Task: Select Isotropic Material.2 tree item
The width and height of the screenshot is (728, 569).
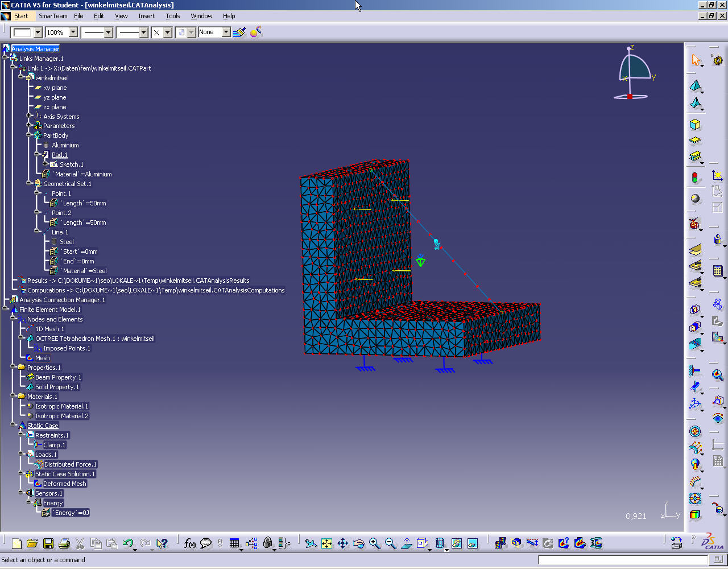Action: [x=62, y=416]
